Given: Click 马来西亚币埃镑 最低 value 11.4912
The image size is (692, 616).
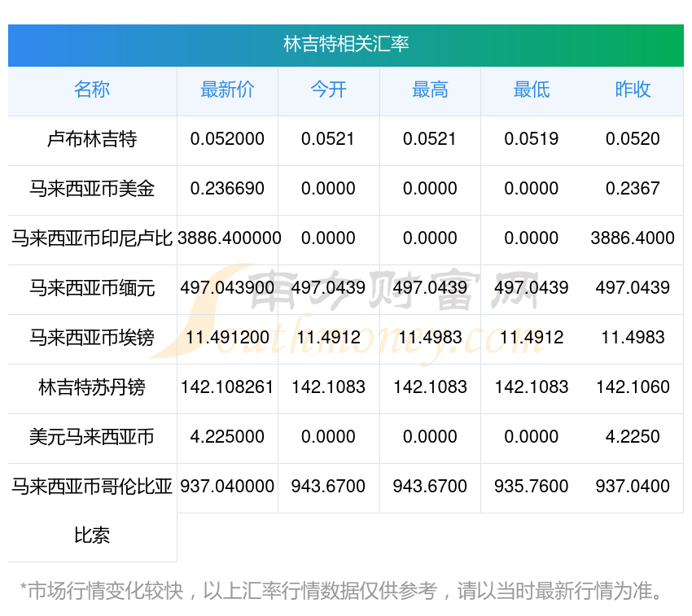Looking at the screenshot, I should coord(532,338).
